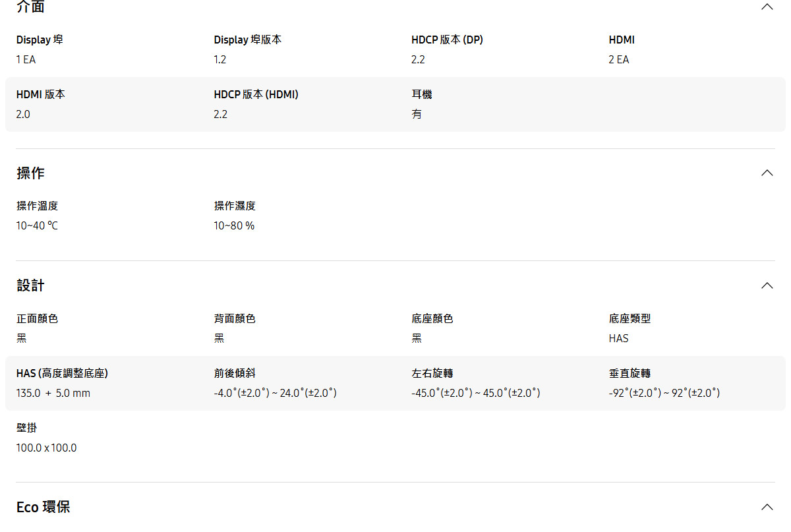791x532 pixels.
Task: Select the 10~40 ℃ value
Action: [x=37, y=225]
